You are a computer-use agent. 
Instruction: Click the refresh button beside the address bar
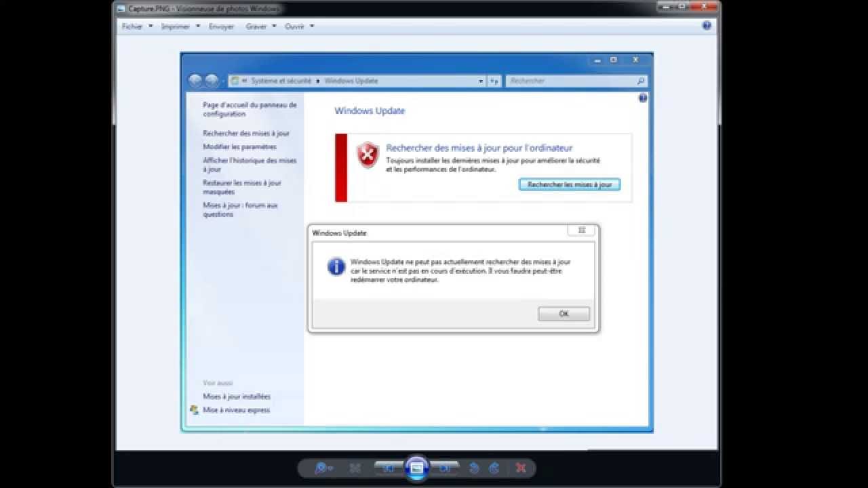coord(494,81)
